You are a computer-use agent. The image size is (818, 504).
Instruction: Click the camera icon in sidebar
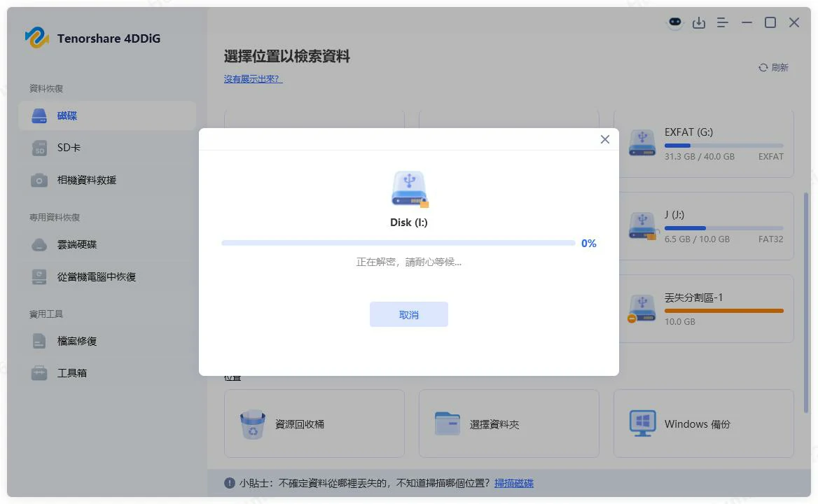tap(39, 181)
